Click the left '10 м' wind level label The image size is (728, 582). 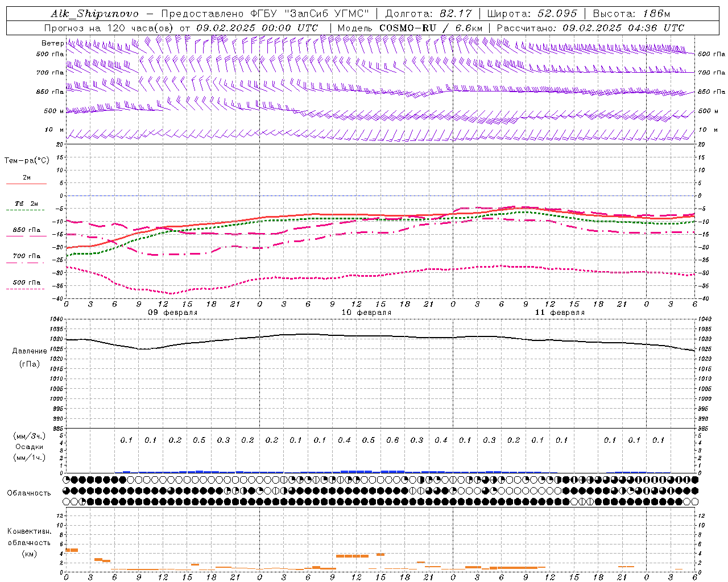point(53,130)
